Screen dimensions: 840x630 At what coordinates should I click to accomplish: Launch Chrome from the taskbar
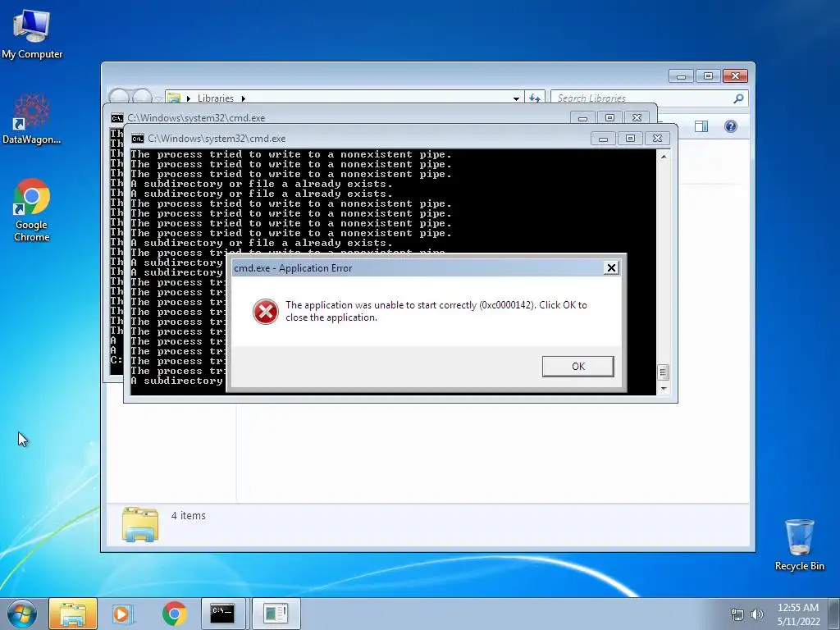pyautogui.click(x=174, y=614)
